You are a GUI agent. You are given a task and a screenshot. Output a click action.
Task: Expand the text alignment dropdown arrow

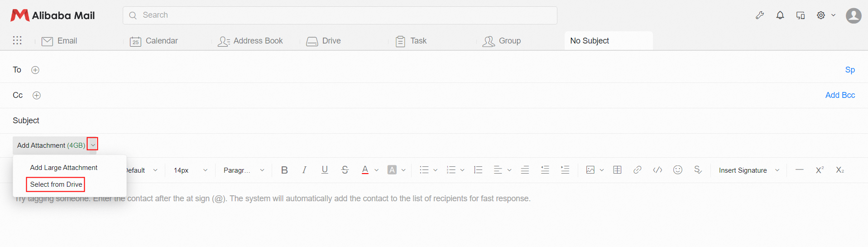pyautogui.click(x=509, y=170)
